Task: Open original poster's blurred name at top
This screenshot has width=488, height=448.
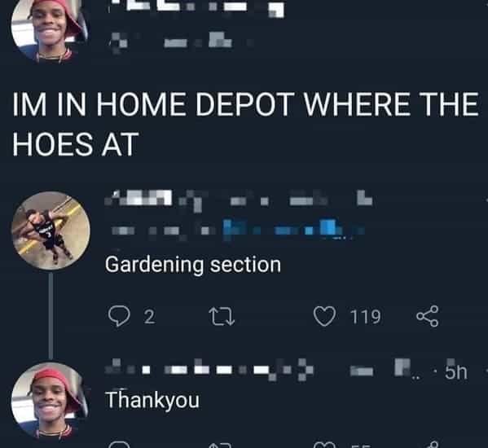Action: click(x=196, y=8)
